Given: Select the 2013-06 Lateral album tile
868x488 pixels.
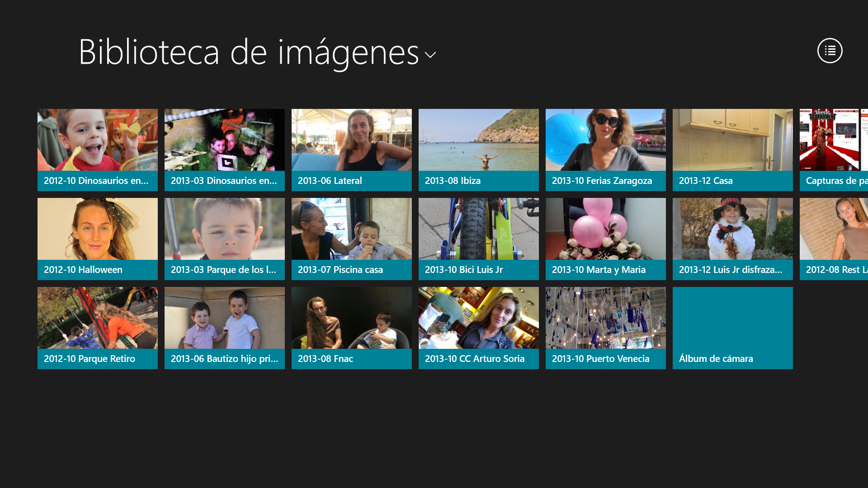Looking at the screenshot, I should pos(352,150).
